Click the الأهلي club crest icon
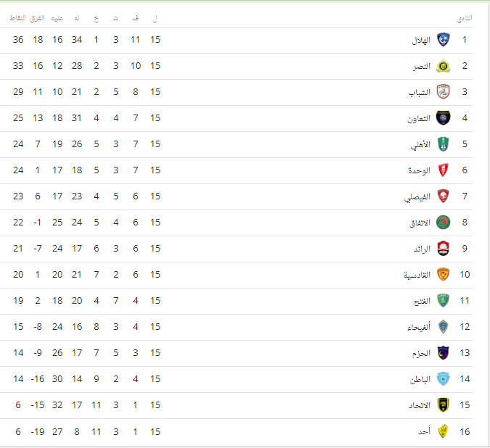The height and width of the screenshot is (448, 490). (x=443, y=144)
